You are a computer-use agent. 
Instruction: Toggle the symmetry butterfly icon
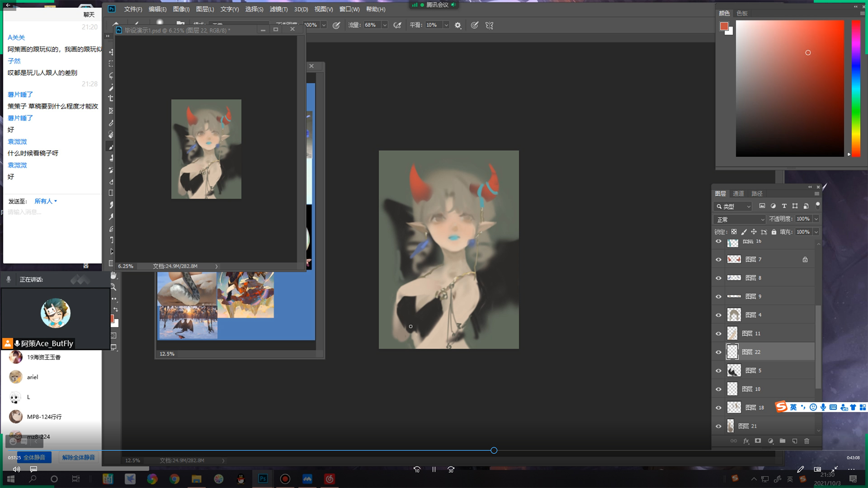coord(489,25)
